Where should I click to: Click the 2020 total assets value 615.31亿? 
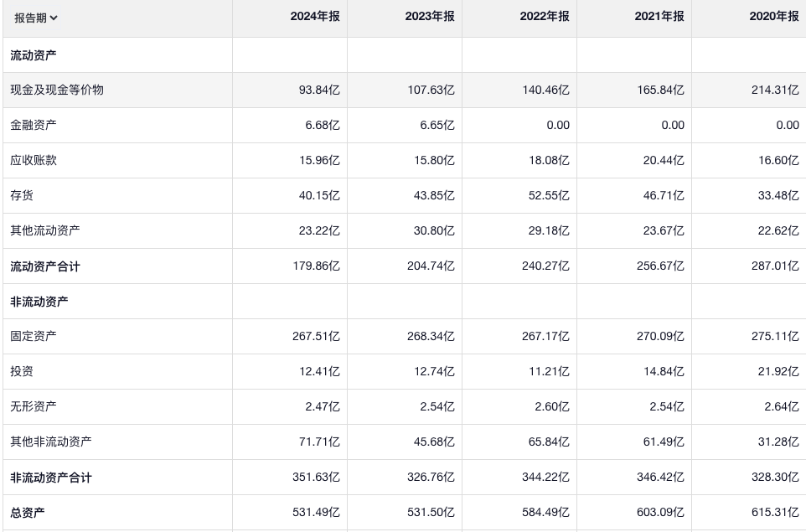(776, 512)
